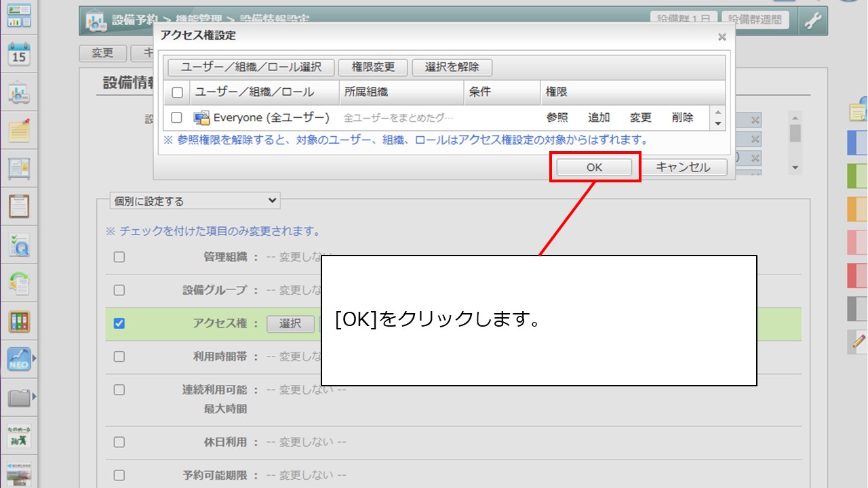Viewport: 868px width, 488px height.
Task: Open the たのめーる shortcut icon
Action: click(x=19, y=436)
